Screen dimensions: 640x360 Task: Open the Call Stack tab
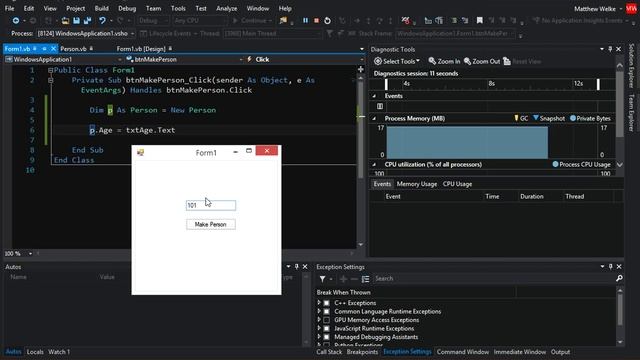(x=329, y=352)
